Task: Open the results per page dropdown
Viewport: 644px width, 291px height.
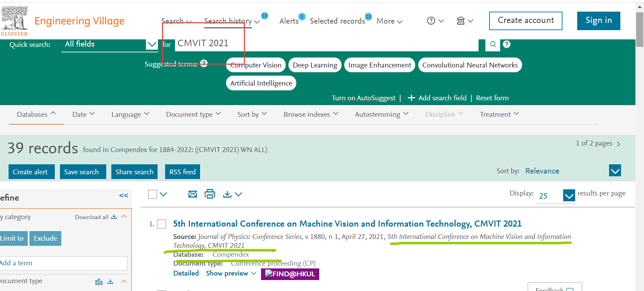Action: pyautogui.click(x=556, y=195)
